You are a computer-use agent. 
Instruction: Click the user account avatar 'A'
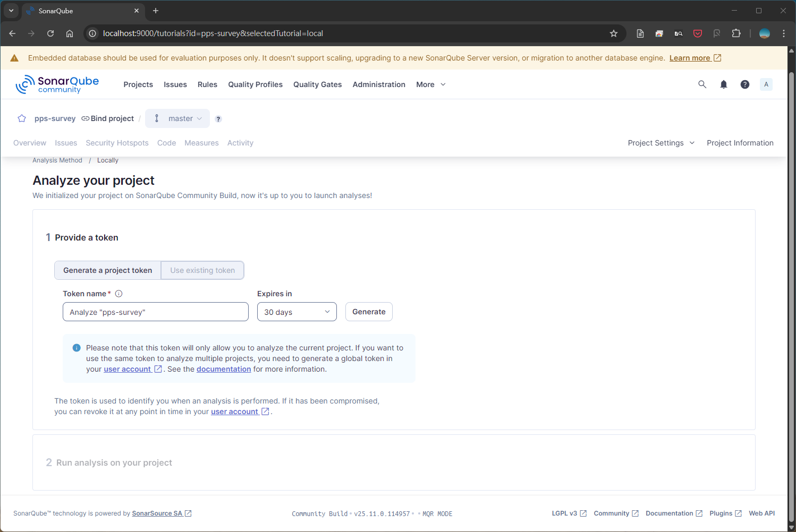click(766, 84)
